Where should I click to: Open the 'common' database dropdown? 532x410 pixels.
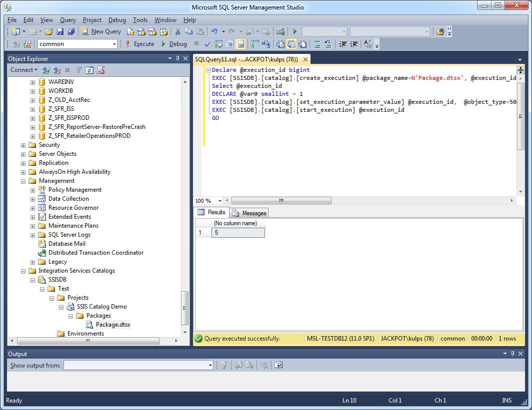tap(114, 44)
